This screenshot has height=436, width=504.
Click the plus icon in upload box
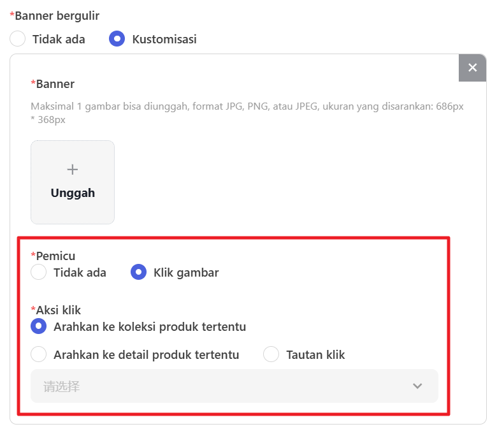coord(73,170)
